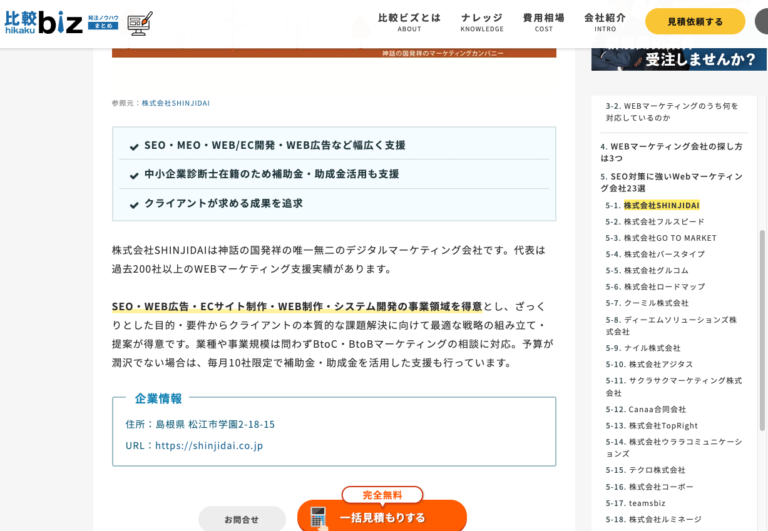
Task: Jump to 5-9 ナイル株式会社
Action: point(643,348)
